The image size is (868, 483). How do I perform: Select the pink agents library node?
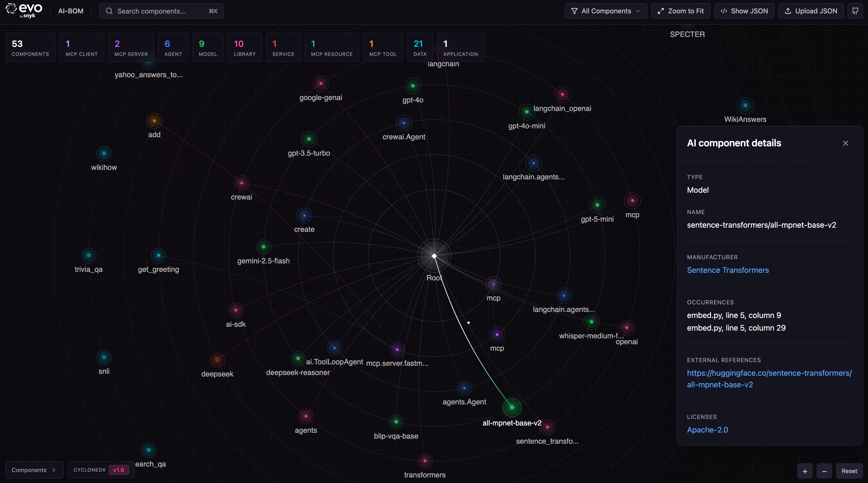click(306, 416)
